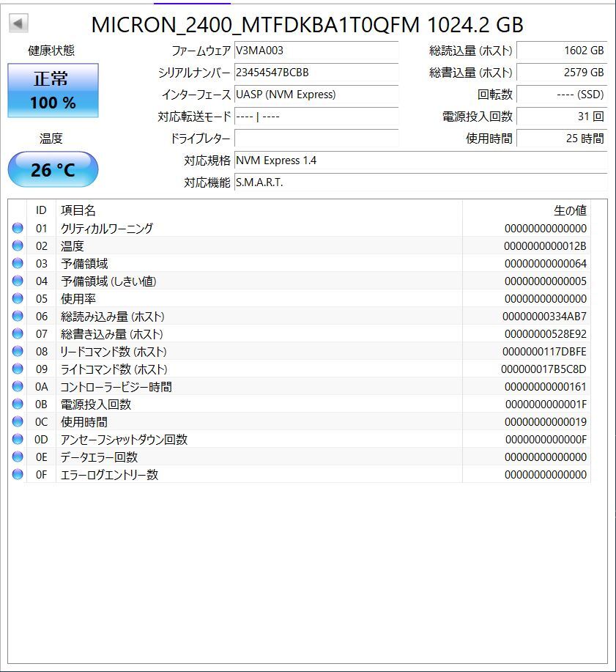Click the 健康状態 label
Screen dimensions: 616x672
pos(51,51)
